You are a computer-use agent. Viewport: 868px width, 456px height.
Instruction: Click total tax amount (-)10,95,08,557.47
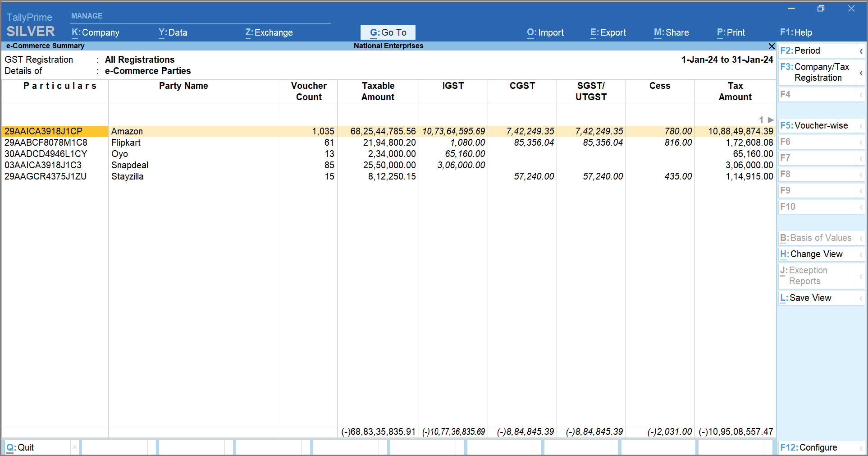736,432
